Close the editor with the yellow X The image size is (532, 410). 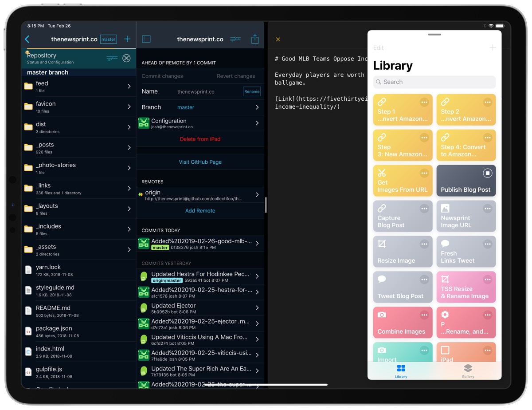click(278, 39)
